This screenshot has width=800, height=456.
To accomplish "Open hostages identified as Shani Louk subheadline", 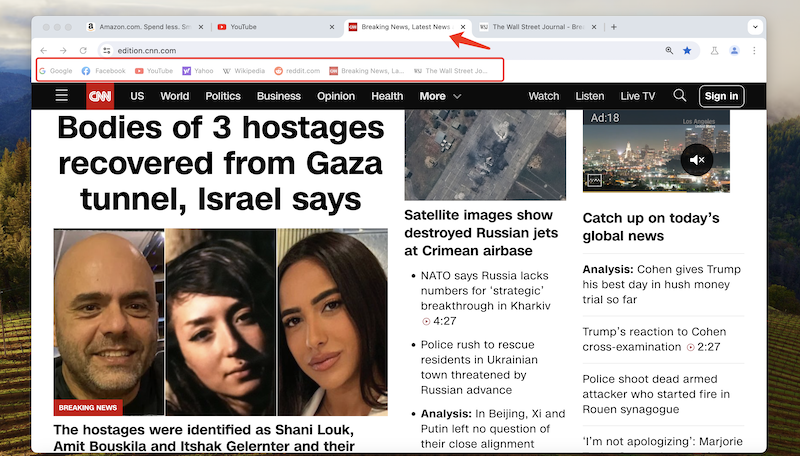I will coord(204,438).
